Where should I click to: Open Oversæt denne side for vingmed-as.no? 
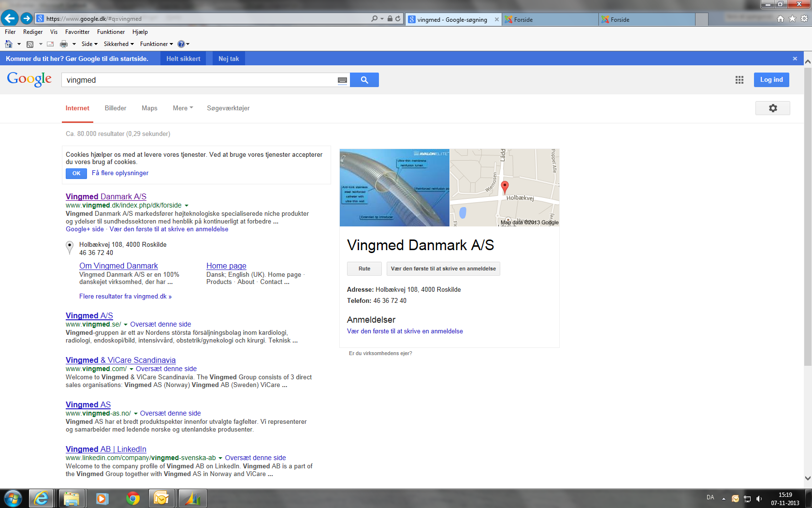[170, 413]
